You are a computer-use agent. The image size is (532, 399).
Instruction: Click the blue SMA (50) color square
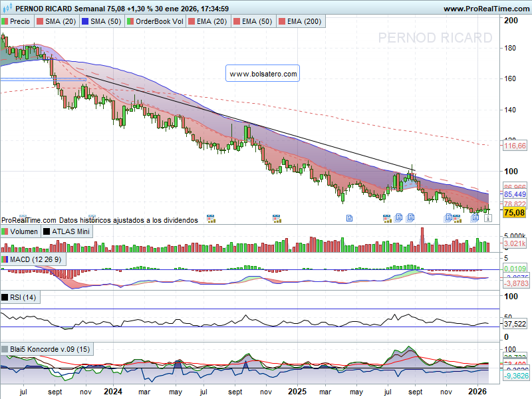tap(85, 21)
